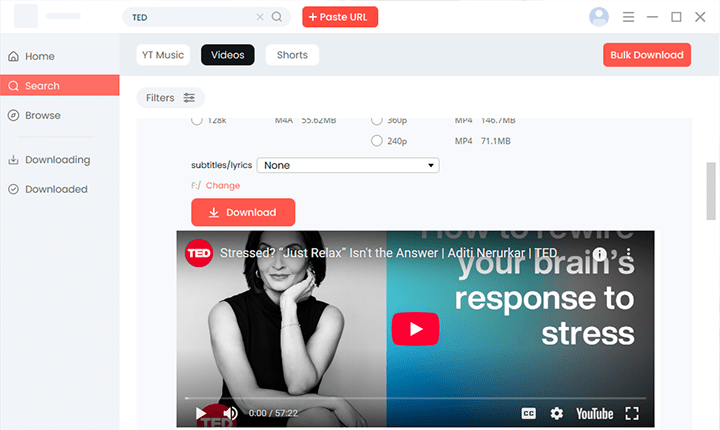Seek on the video progress bar

[415, 398]
